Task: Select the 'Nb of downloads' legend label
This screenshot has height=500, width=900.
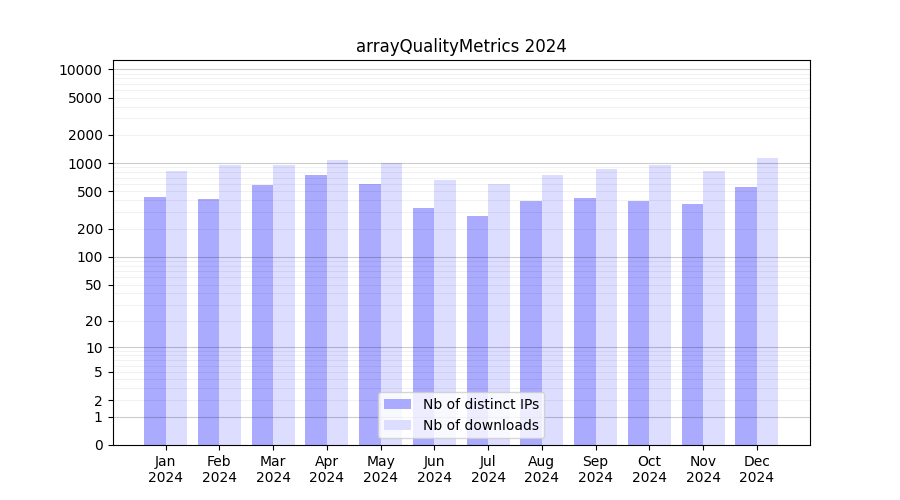Action: (480, 425)
